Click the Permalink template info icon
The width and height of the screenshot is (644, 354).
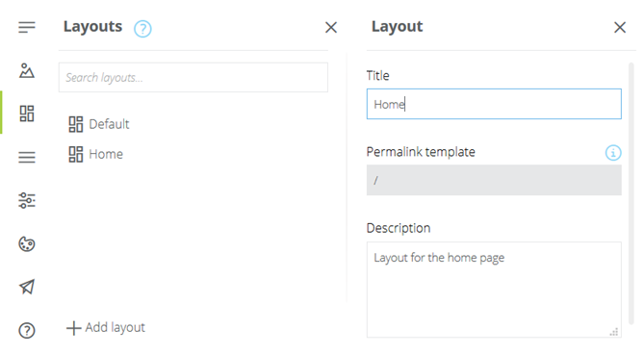point(613,153)
